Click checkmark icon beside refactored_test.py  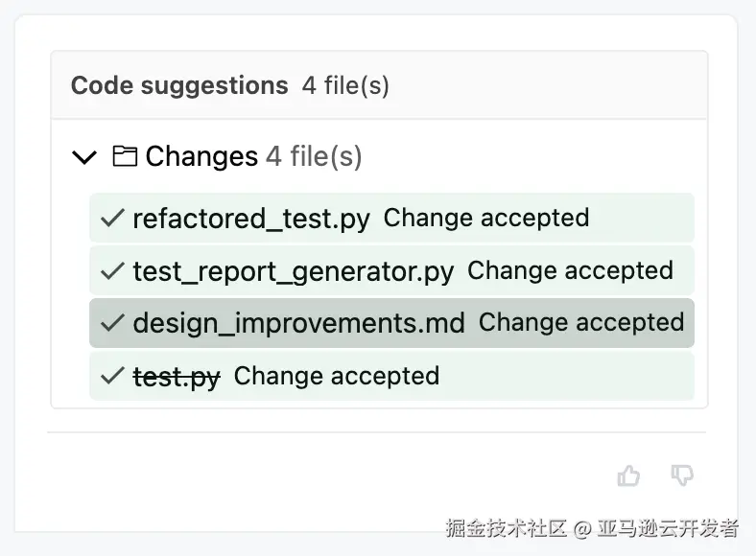(112, 219)
